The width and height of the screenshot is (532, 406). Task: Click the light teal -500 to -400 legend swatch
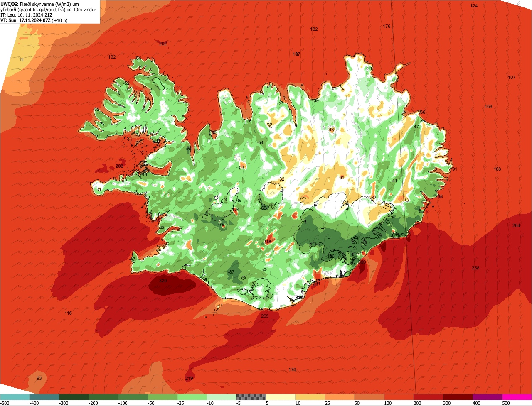15,397
